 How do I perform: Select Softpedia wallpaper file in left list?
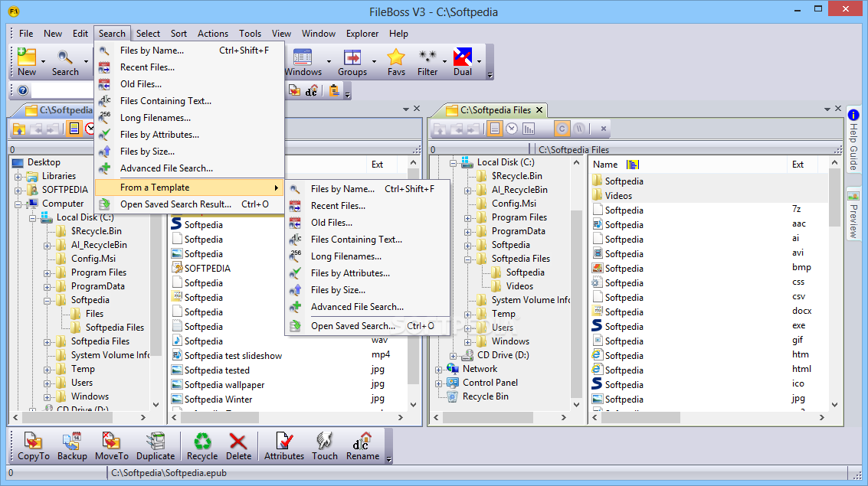pyautogui.click(x=224, y=385)
